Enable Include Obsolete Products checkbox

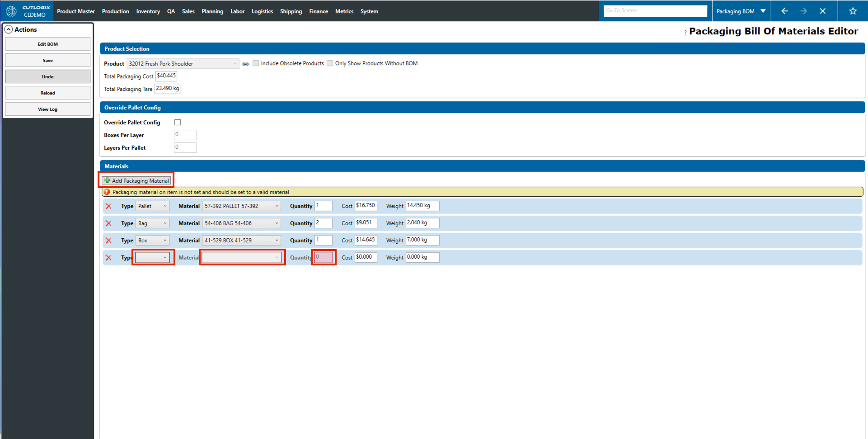tap(256, 63)
